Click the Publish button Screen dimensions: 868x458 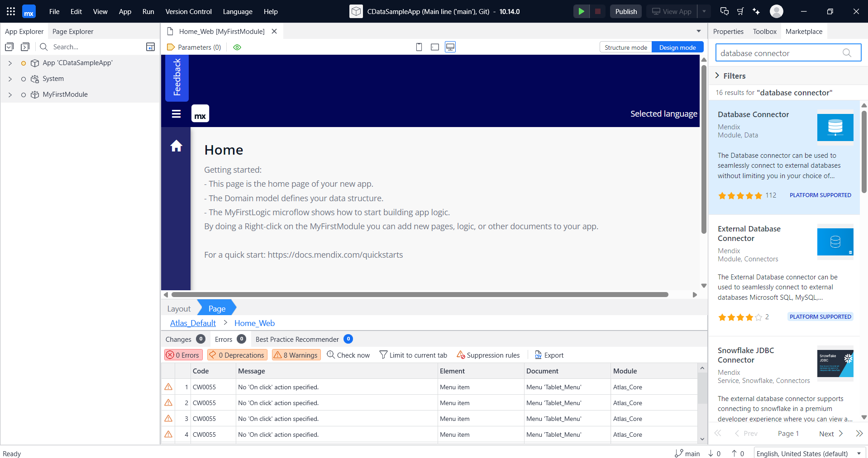click(x=626, y=11)
